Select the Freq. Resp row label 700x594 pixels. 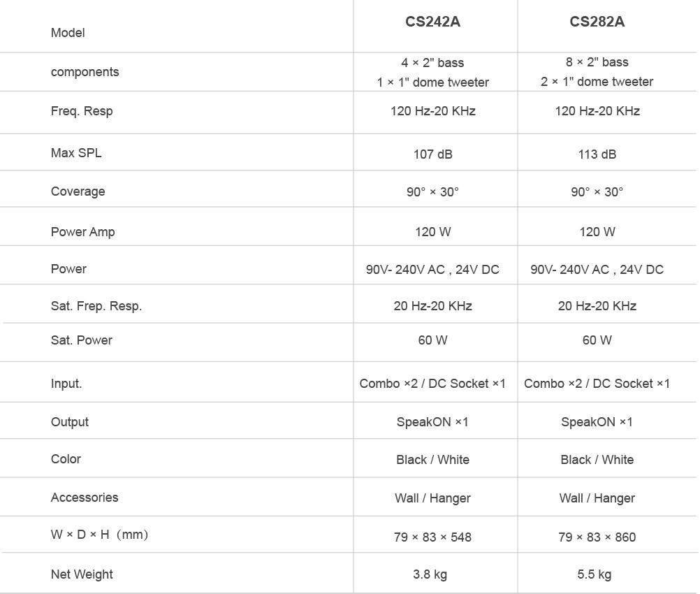[x=82, y=111]
